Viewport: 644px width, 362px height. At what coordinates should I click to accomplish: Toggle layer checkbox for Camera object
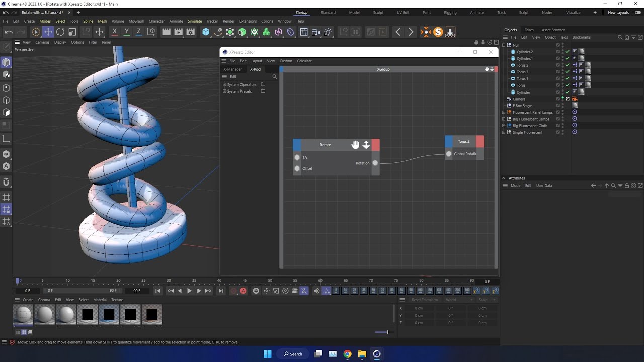click(x=558, y=99)
